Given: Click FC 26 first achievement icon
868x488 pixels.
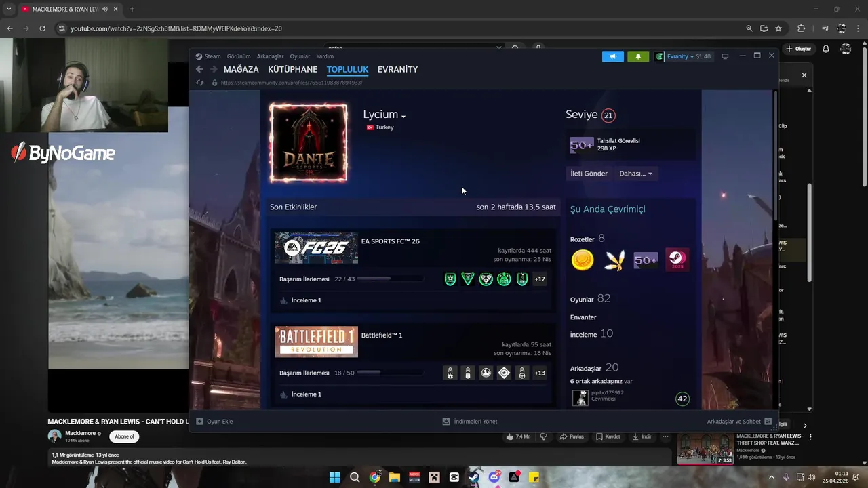Looking at the screenshot, I should [x=450, y=279].
